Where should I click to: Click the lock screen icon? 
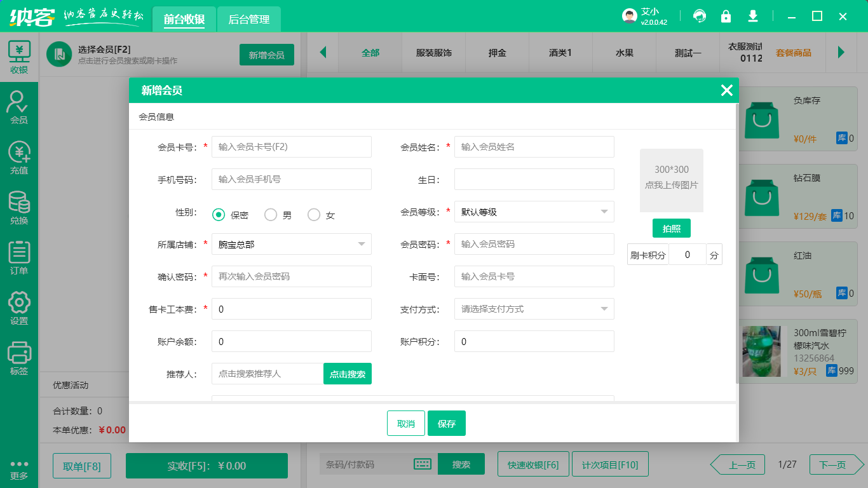726,16
